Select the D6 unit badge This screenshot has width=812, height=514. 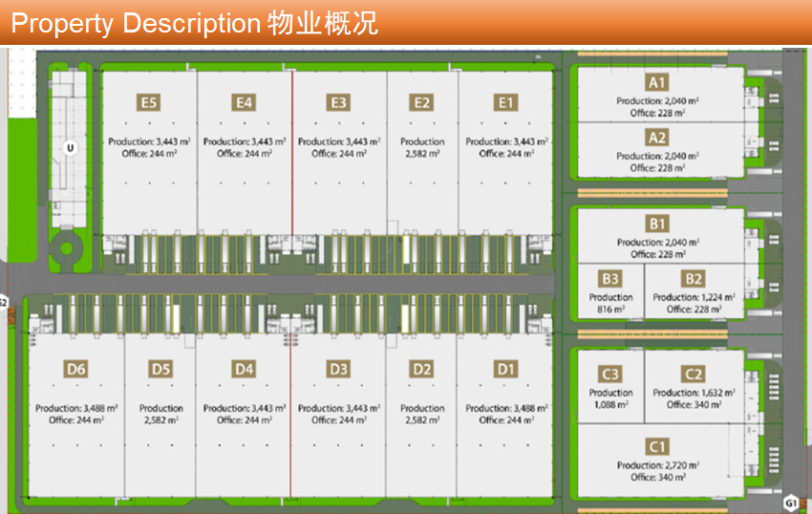point(76,370)
